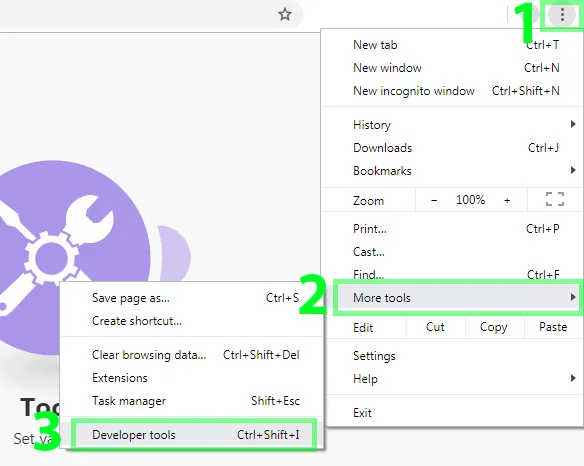Increase zoom with the plus button
The image size is (584, 466).
point(507,200)
